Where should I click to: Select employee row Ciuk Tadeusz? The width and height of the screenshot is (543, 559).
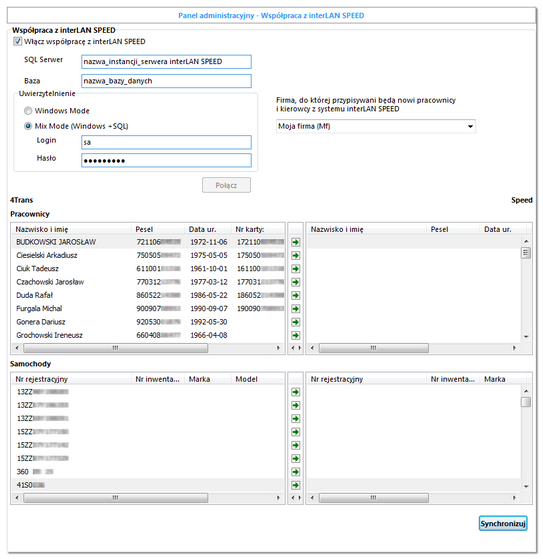[148, 268]
